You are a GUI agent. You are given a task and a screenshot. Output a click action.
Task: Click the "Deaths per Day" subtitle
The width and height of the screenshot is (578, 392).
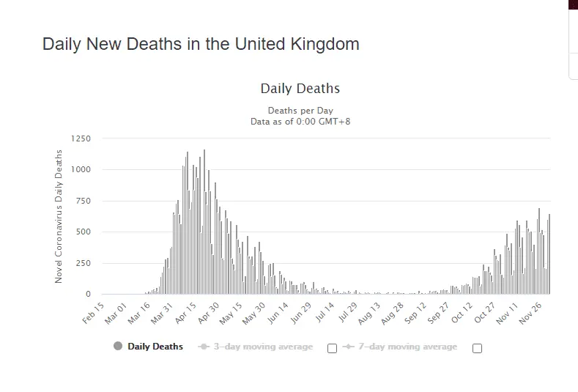click(x=300, y=111)
